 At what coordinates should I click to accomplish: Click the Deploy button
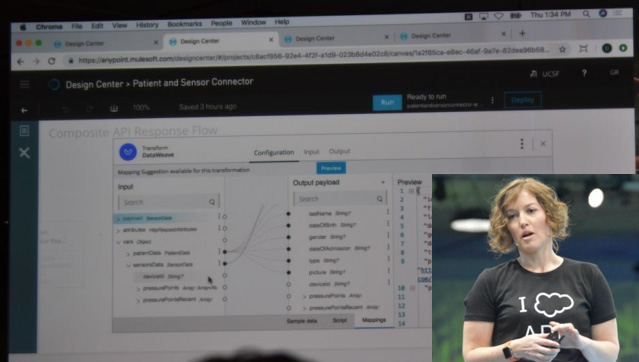(522, 100)
